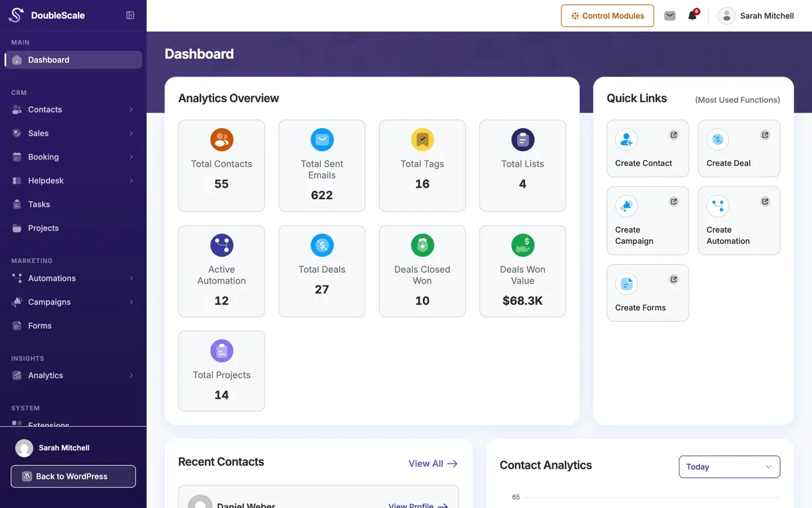Expand the Helpdesk submenu chevron
Screen dimensions: 812x508
click(x=131, y=181)
